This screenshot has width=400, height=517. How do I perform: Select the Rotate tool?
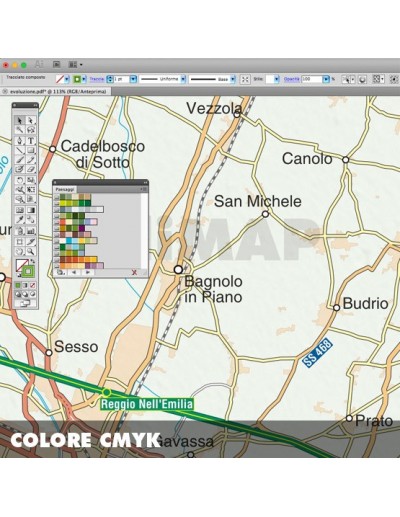pyautogui.click(x=20, y=180)
